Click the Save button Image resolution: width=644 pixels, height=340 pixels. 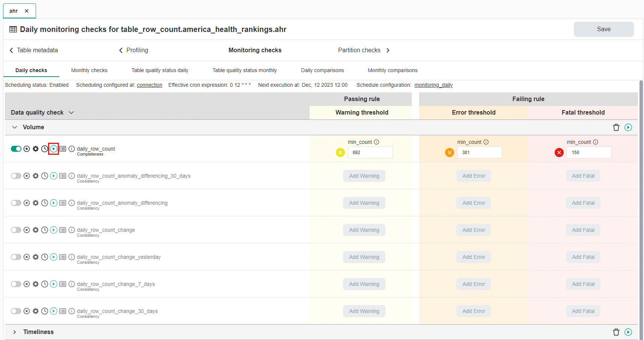pyautogui.click(x=603, y=29)
